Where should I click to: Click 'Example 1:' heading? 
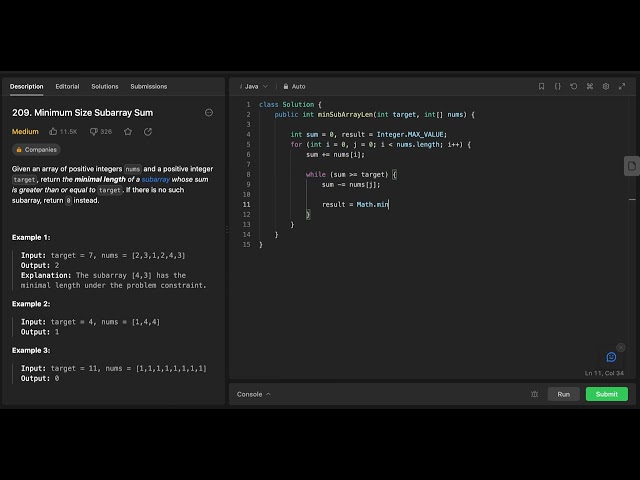pos(31,238)
